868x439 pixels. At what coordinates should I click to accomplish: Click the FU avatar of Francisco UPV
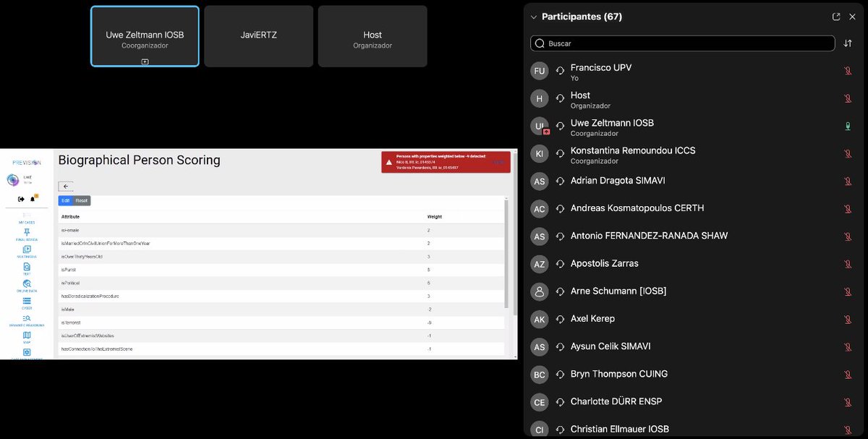pyautogui.click(x=539, y=71)
